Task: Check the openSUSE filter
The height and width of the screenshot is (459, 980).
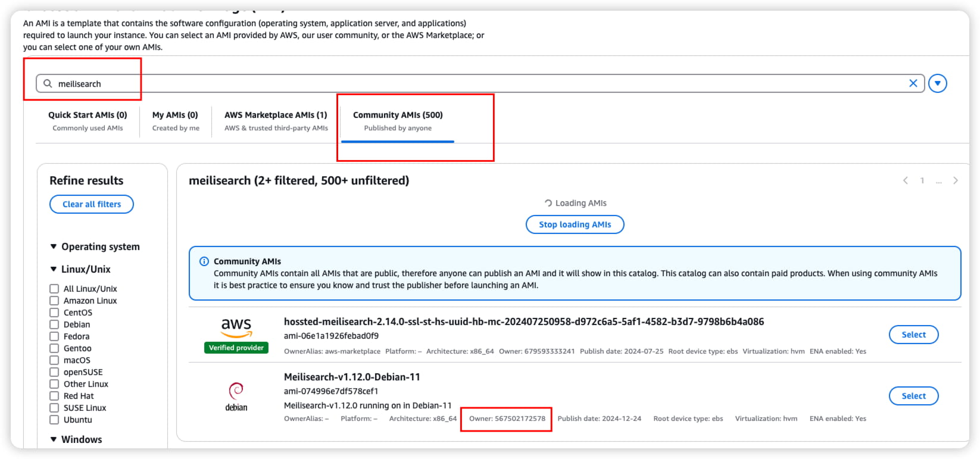Action: tap(54, 372)
